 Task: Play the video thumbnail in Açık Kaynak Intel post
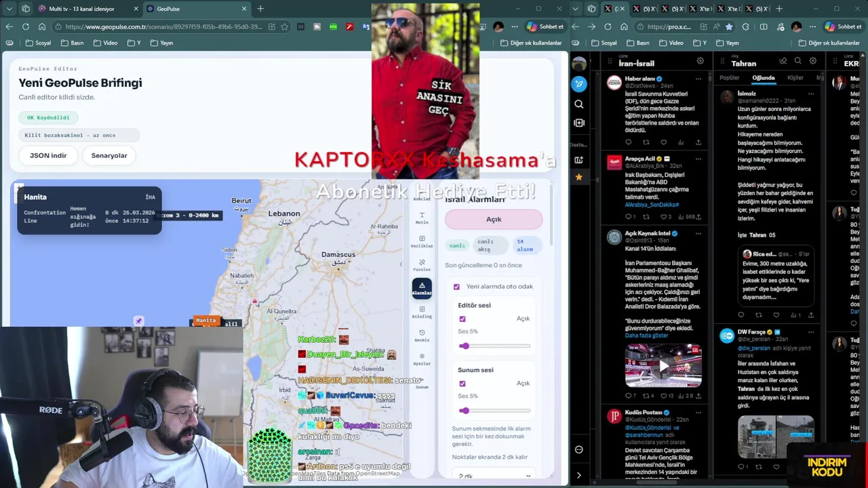pyautogui.click(x=663, y=365)
